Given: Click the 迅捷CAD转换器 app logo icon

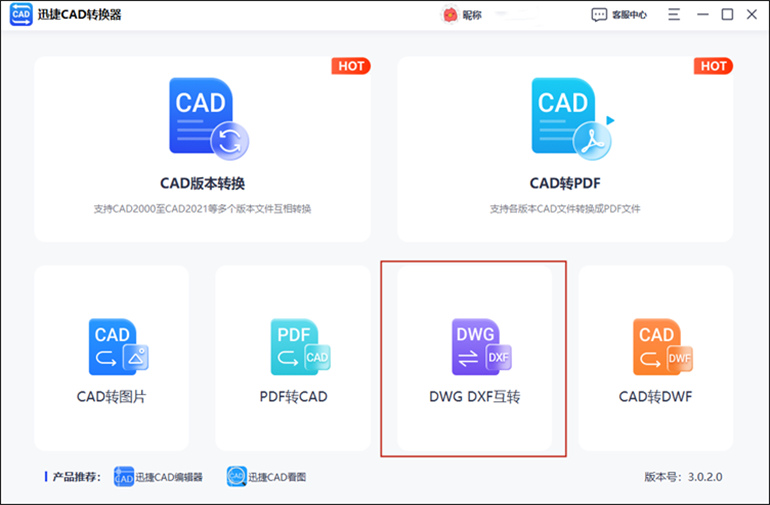Looking at the screenshot, I should (21, 14).
